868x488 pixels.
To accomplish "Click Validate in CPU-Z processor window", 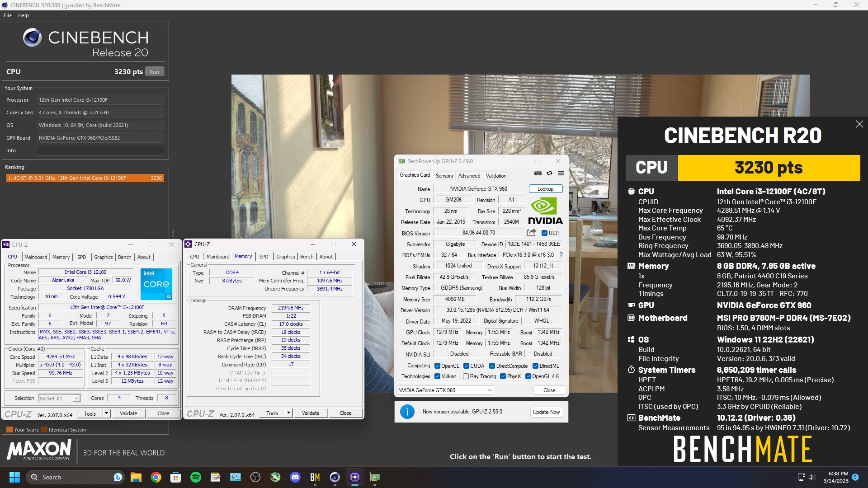I will pos(128,413).
